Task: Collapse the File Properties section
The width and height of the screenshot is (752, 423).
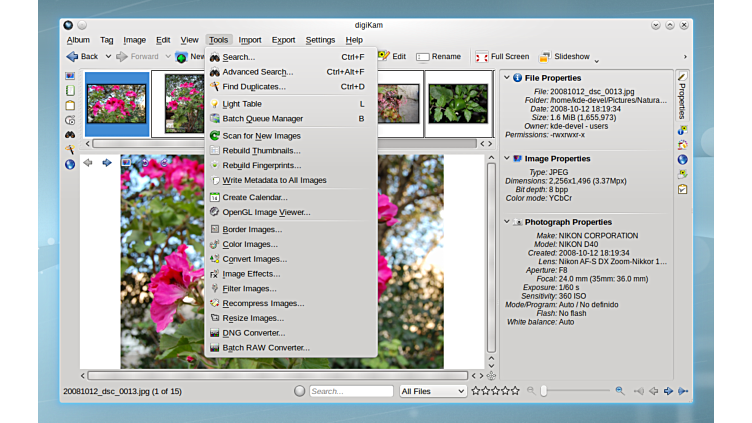Action: (x=507, y=78)
